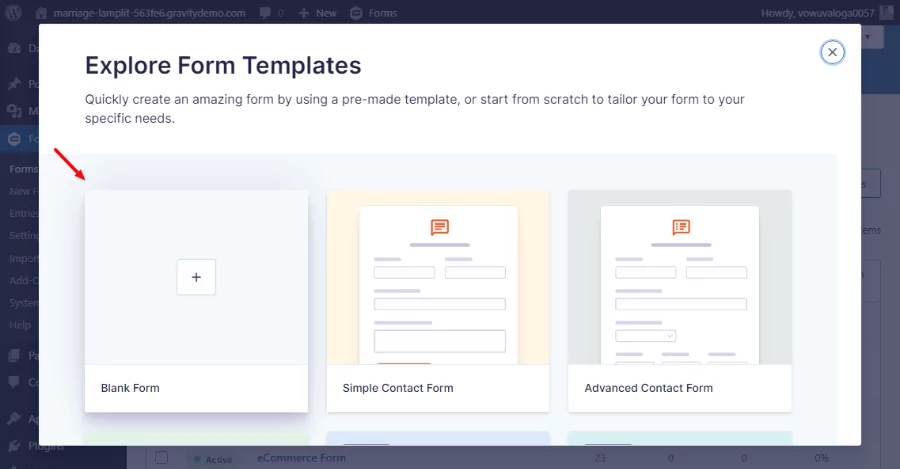This screenshot has height=469, width=900.
Task: Open Help submenu item in sidebar
Action: pos(20,325)
